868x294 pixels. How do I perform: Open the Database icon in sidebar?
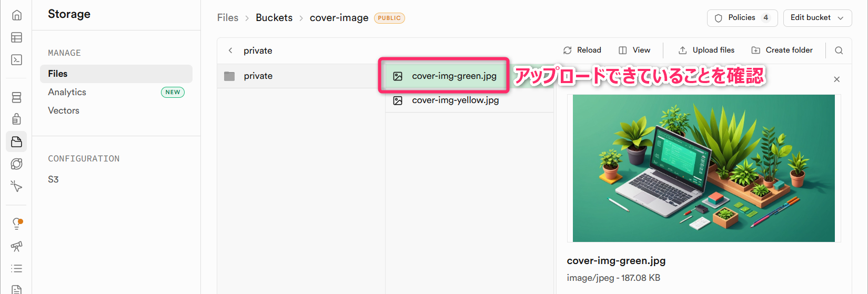(16, 97)
